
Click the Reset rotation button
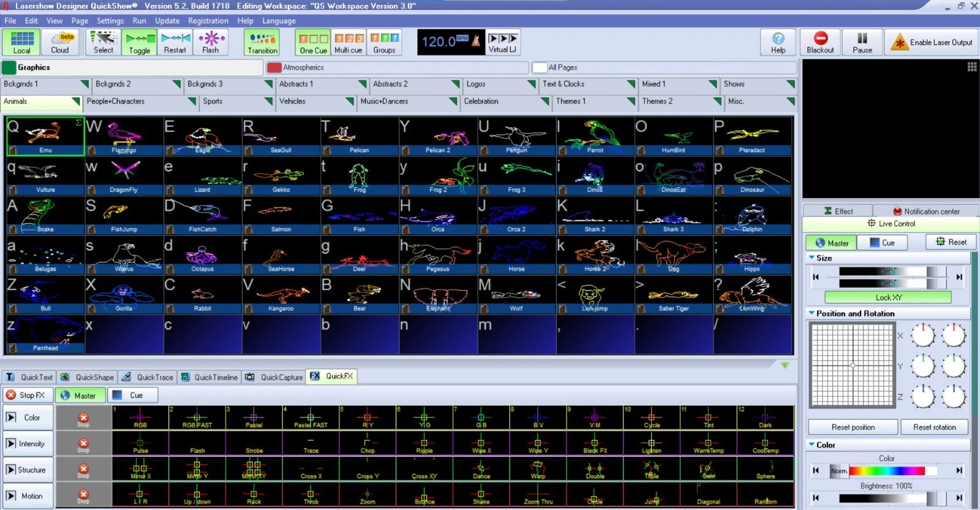934,427
